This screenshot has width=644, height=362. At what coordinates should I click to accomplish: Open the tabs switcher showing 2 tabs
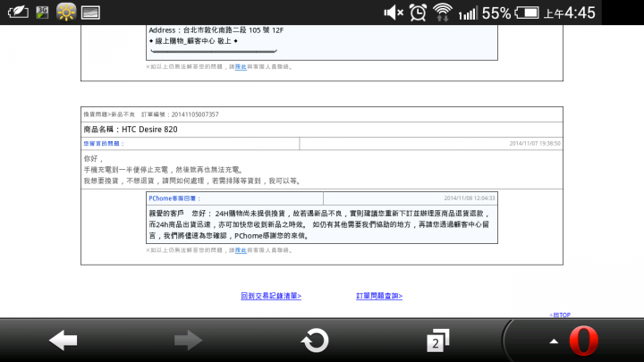tap(437, 341)
